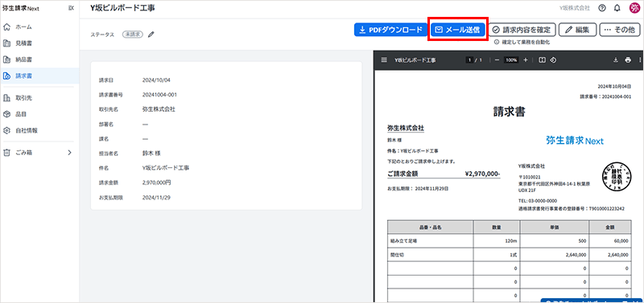Open notifications bell icon
The image size is (644, 303).
pos(617,8)
